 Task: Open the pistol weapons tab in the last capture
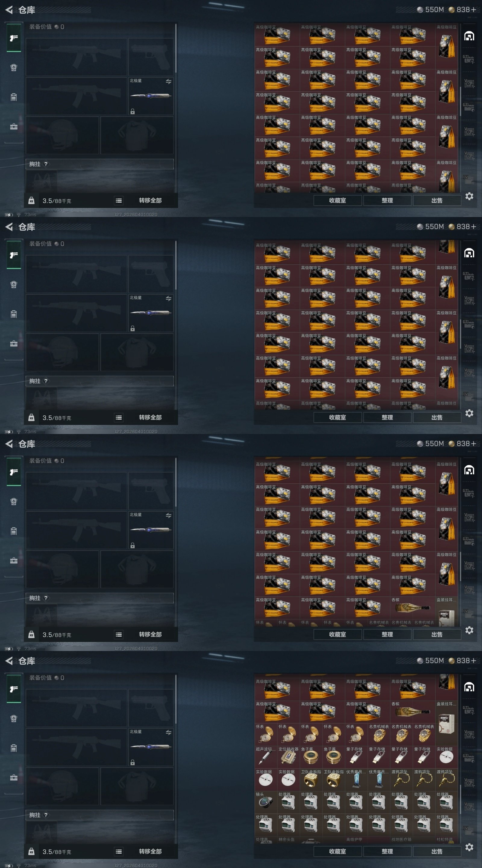(14, 689)
